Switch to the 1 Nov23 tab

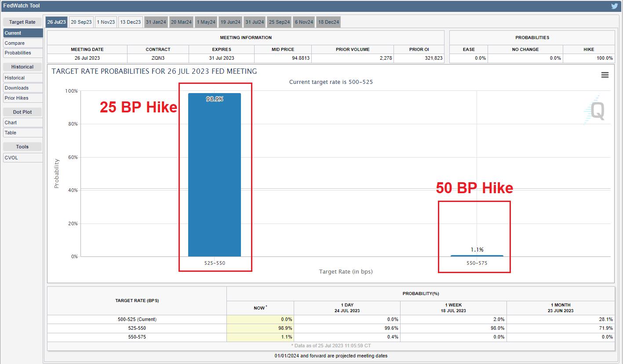click(106, 22)
